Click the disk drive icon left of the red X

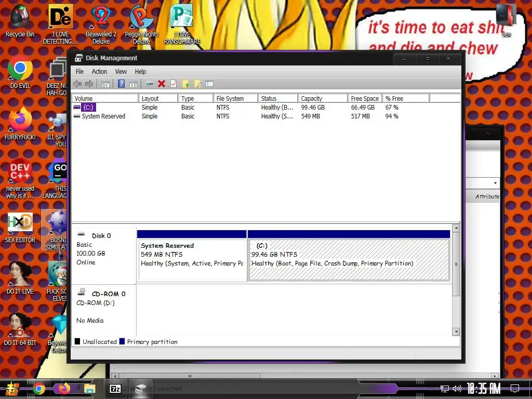point(149,84)
